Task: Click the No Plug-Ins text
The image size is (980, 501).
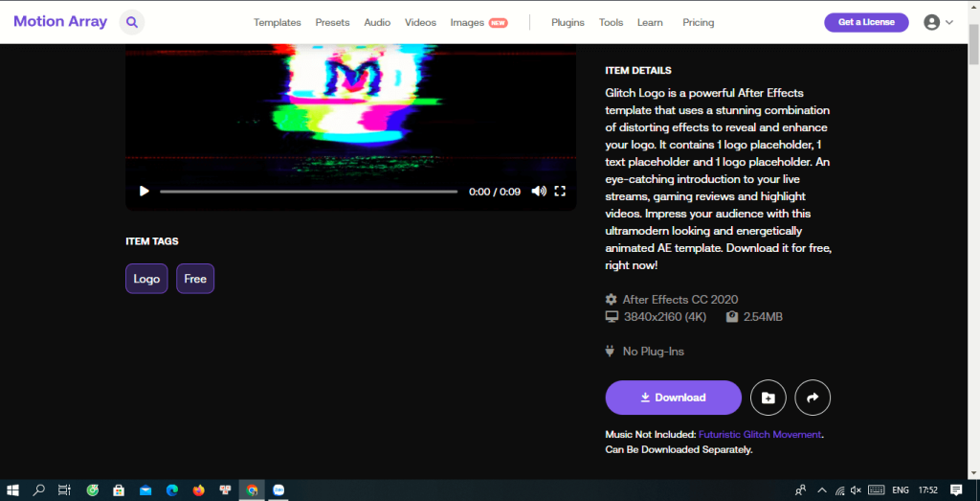Action: pos(653,352)
